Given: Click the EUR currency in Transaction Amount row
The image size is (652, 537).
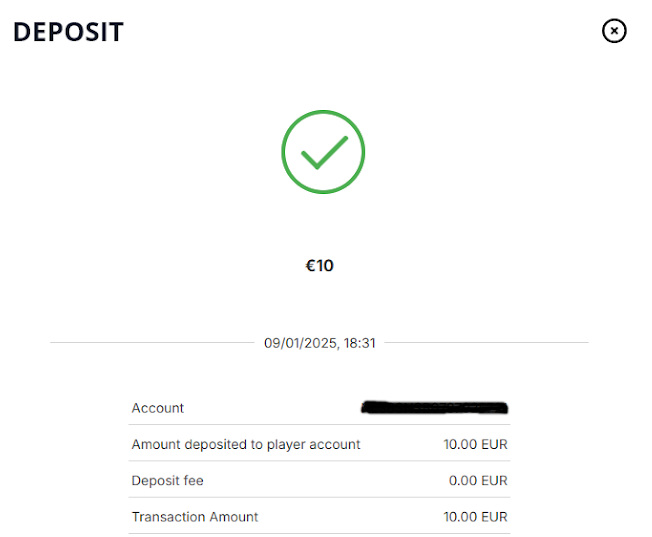Looking at the screenshot, I should click(x=494, y=517).
